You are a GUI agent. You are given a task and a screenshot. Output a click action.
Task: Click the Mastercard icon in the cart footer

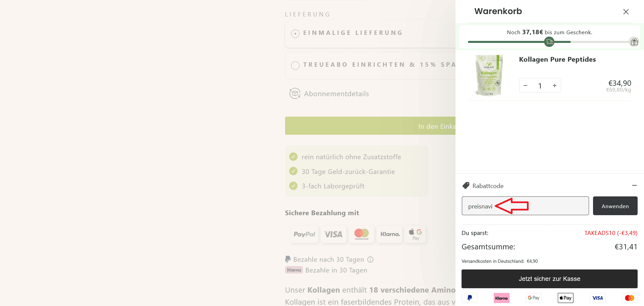pos(630,298)
